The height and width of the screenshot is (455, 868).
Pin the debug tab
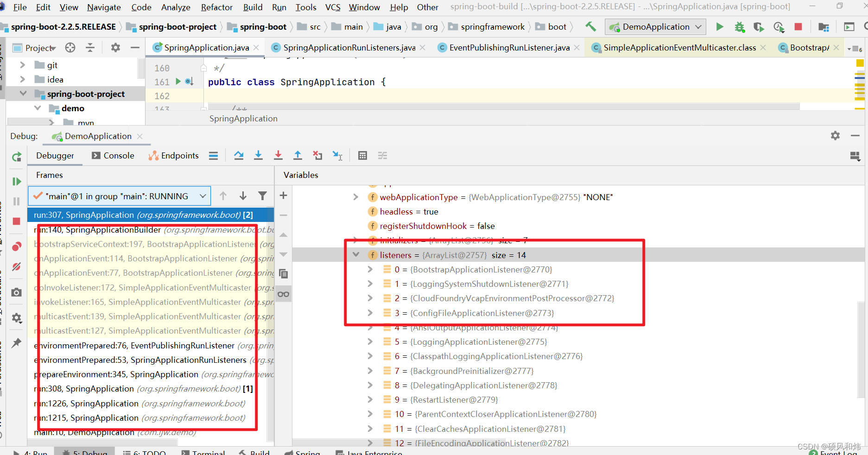pos(17,343)
